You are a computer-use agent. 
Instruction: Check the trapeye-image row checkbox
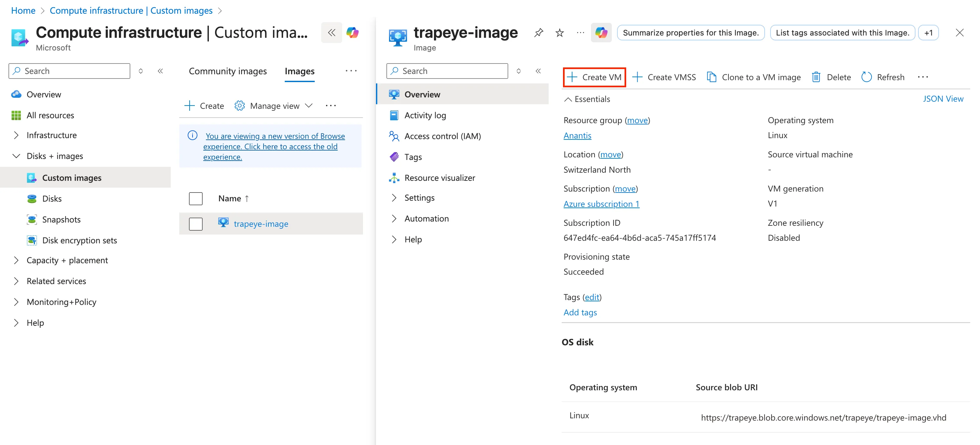pos(195,224)
